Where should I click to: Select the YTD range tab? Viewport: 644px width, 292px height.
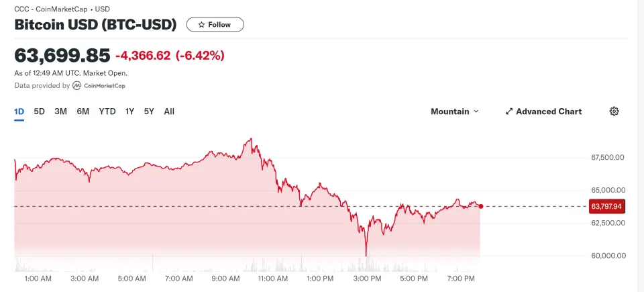pyautogui.click(x=107, y=111)
